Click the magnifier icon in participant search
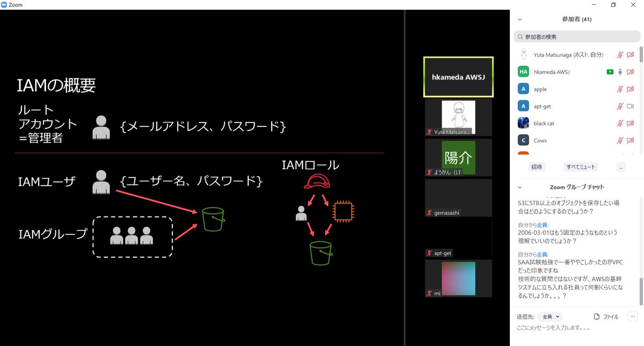The width and height of the screenshot is (644, 346). [x=519, y=37]
